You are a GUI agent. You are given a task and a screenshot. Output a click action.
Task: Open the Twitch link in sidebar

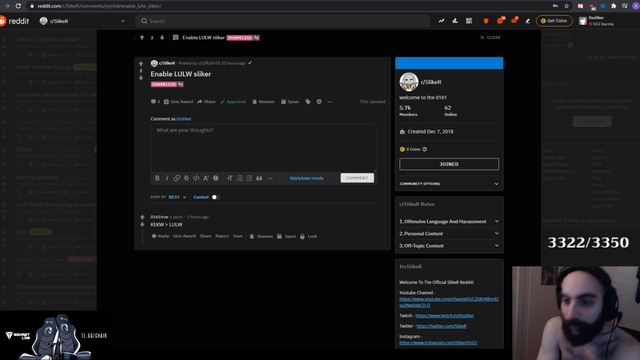[444, 316]
